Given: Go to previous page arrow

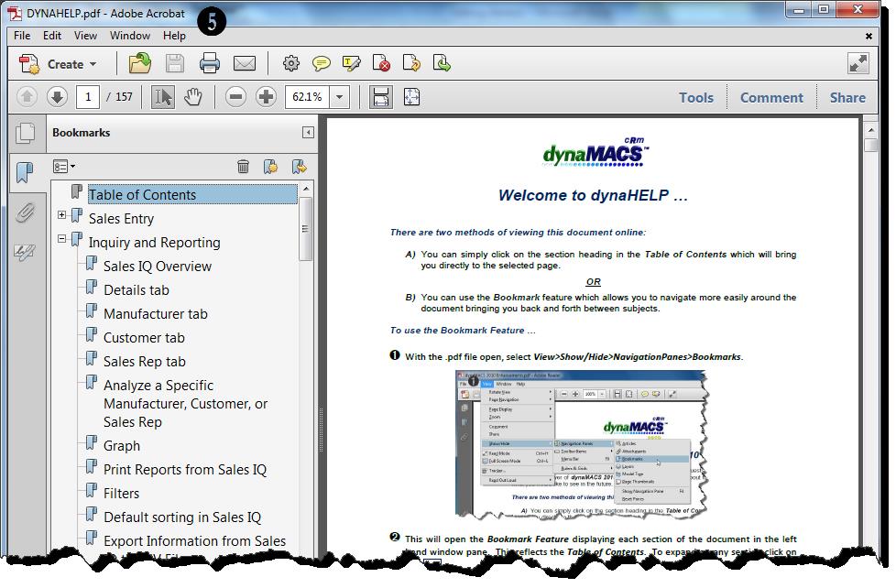Looking at the screenshot, I should [x=27, y=97].
